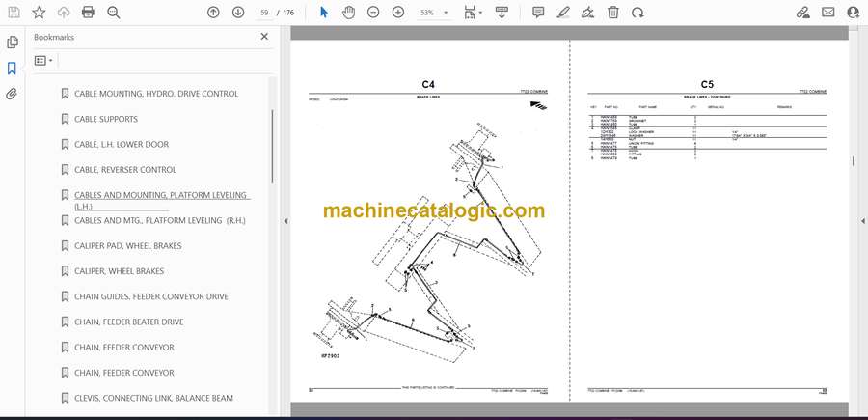The width and height of the screenshot is (868, 420).
Task: Add a comment note
Action: click(x=538, y=13)
